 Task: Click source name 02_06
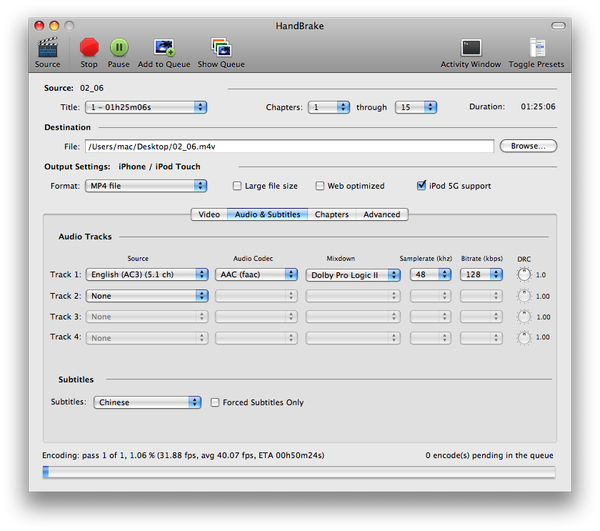click(x=92, y=88)
